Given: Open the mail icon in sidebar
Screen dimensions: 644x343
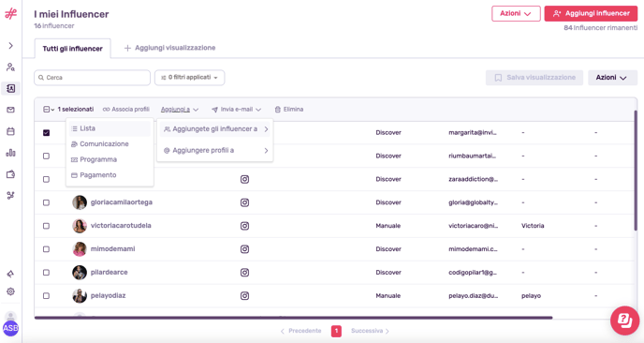Looking at the screenshot, I should pos(10,110).
